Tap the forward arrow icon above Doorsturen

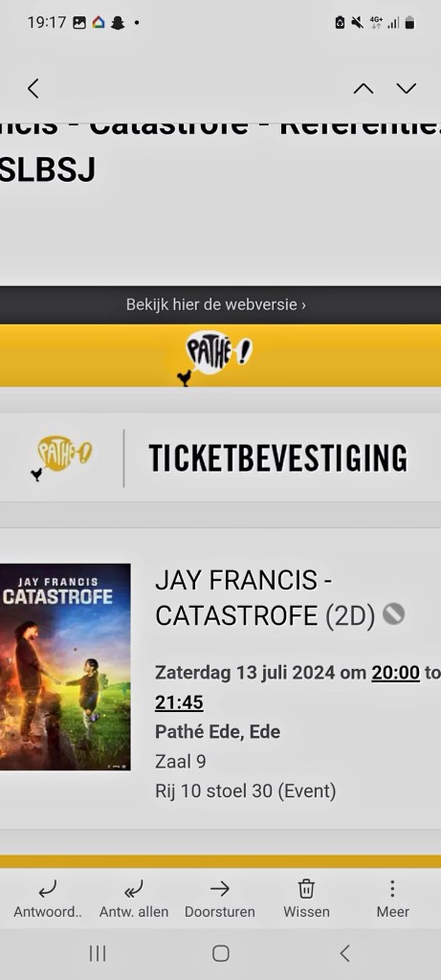point(220,888)
